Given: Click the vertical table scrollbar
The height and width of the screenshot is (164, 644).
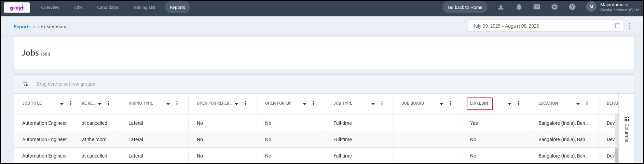Looking at the screenshot, I should coord(617,155).
